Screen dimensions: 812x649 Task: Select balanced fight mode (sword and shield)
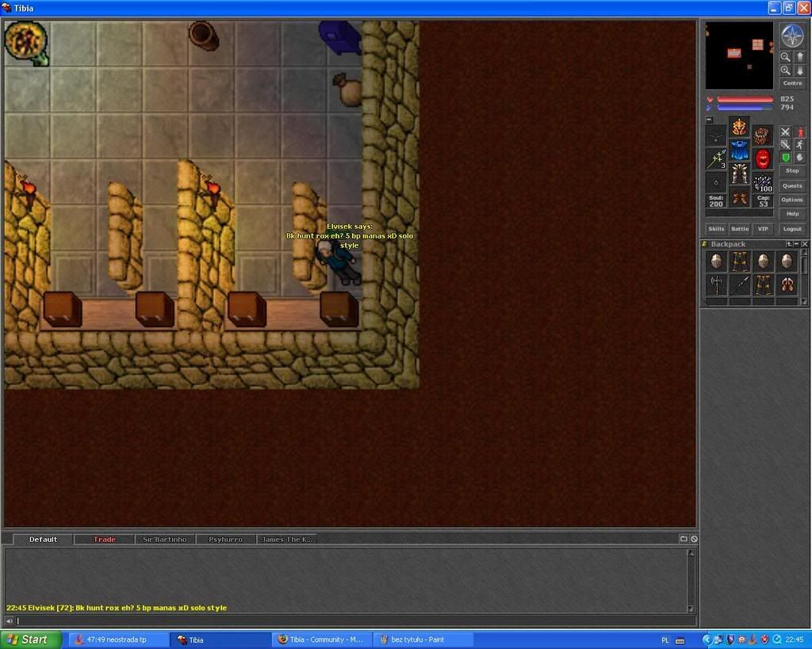pyautogui.click(x=786, y=145)
